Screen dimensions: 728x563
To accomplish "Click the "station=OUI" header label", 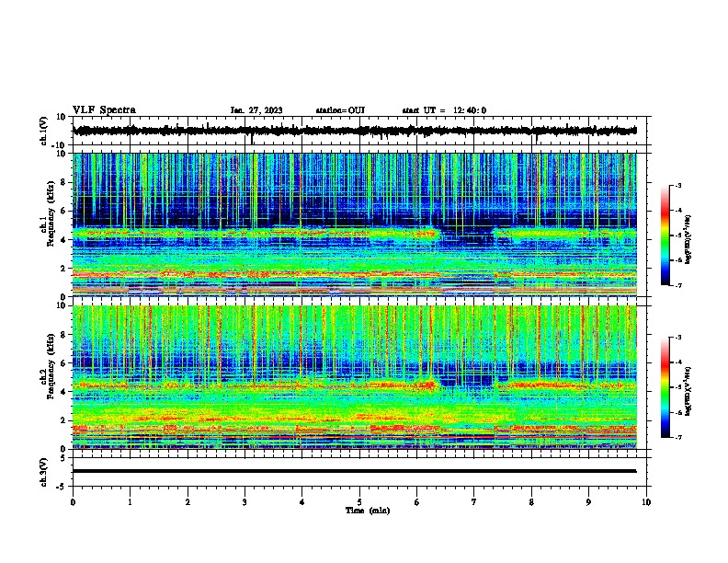I will tap(340, 110).
